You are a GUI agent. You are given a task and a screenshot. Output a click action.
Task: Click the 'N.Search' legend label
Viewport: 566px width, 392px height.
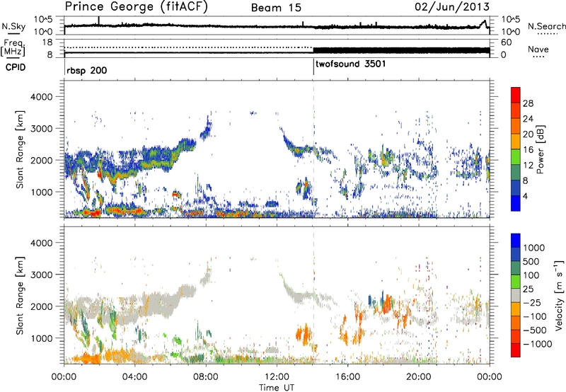tap(547, 26)
